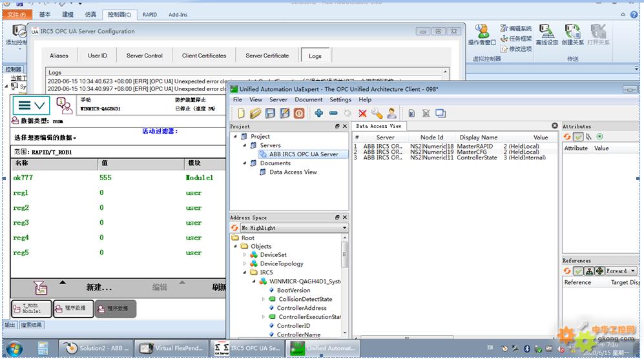
Task: Click 任务框架 task frame in ribbon
Action: (516, 39)
